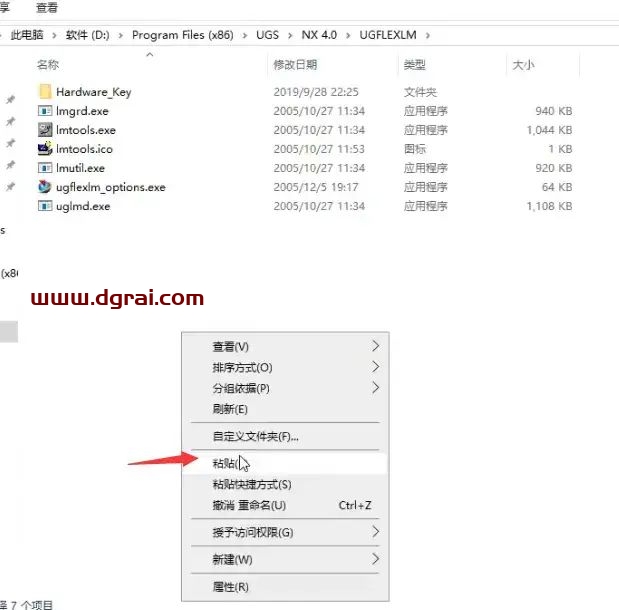Select the uglmd.exe application icon
The height and width of the screenshot is (610, 619).
point(45,206)
